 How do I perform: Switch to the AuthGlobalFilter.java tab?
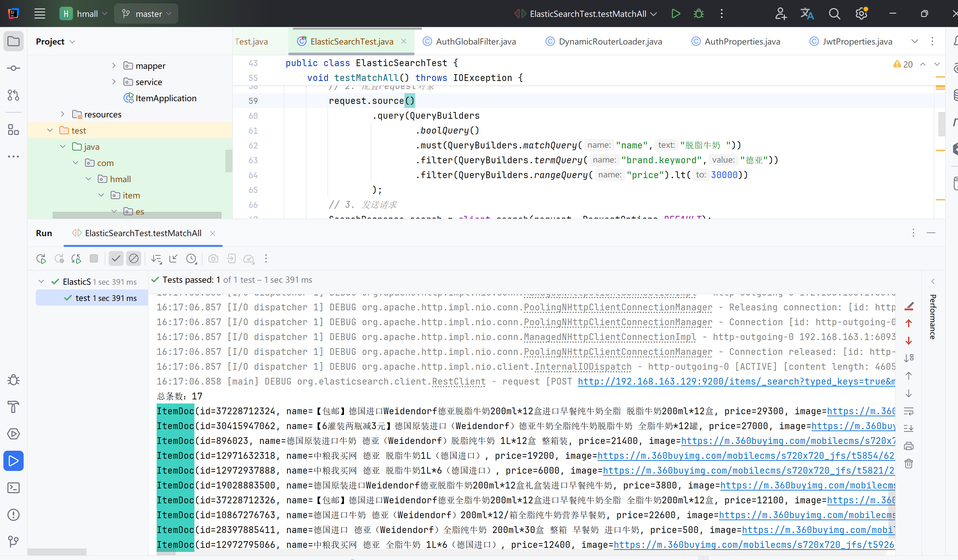[x=475, y=41]
